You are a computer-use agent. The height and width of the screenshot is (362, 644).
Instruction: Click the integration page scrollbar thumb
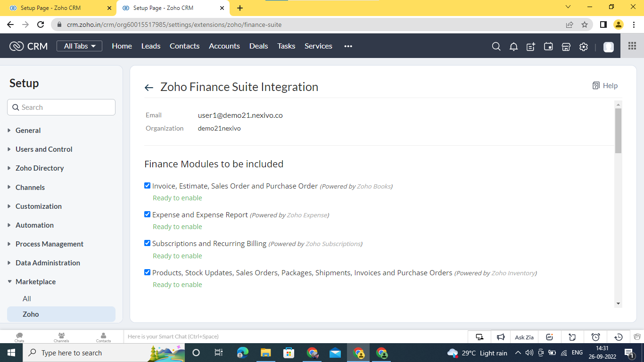click(618, 131)
